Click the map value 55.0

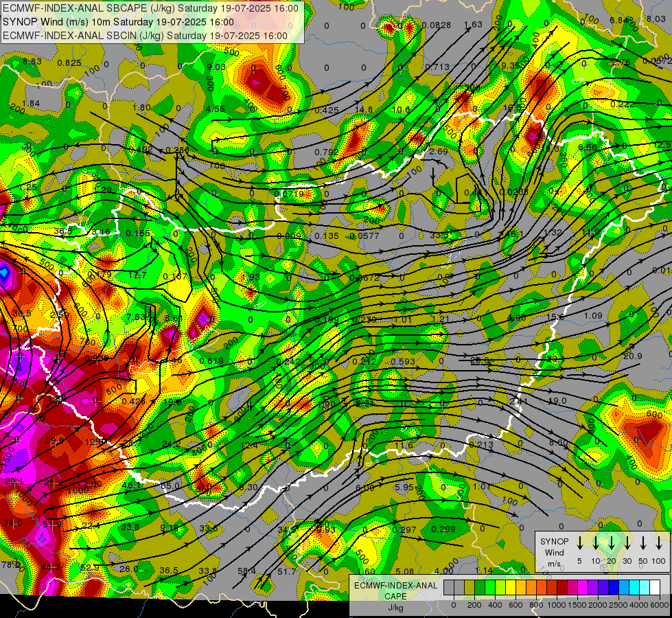coord(170,486)
